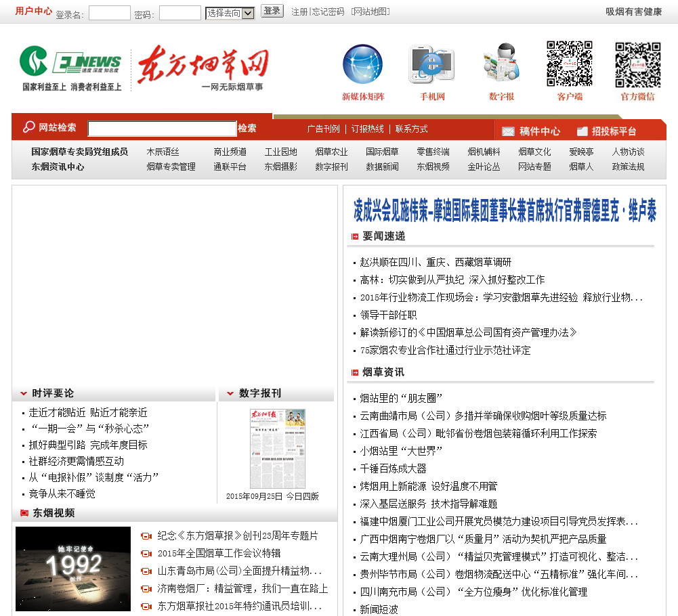Click video icon beside 济南卷烟厂：精益管理
Screen dimensions: 678x616
pos(146,589)
